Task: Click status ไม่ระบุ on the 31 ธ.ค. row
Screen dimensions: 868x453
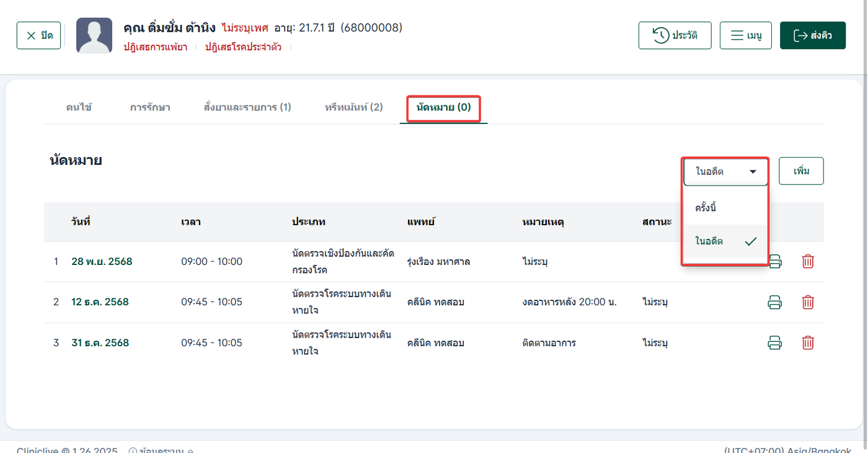Action: (655, 343)
